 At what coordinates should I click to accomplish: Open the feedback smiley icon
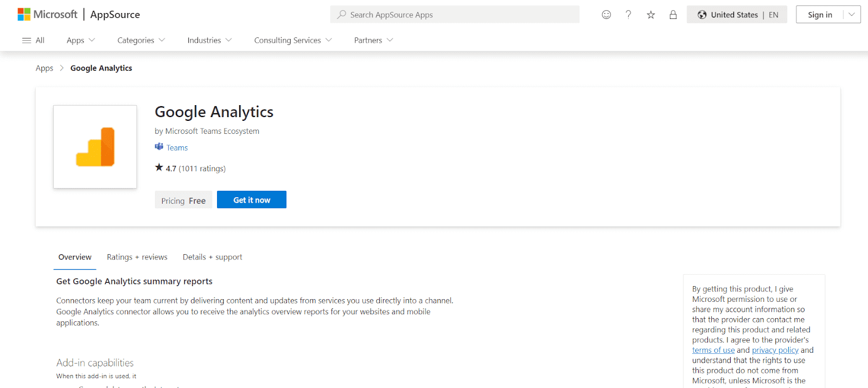pos(607,15)
